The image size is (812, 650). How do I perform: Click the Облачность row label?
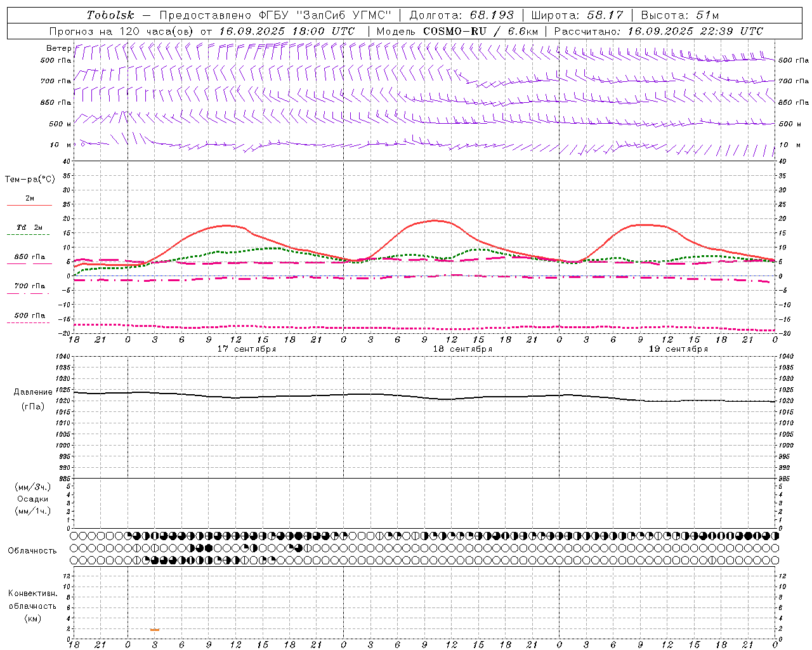32,550
